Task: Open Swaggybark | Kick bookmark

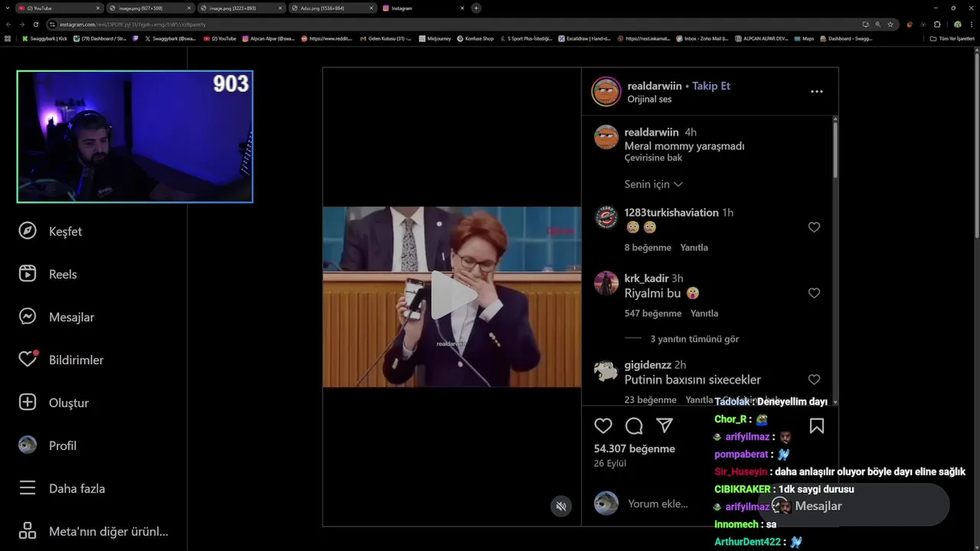Action: tap(45, 38)
